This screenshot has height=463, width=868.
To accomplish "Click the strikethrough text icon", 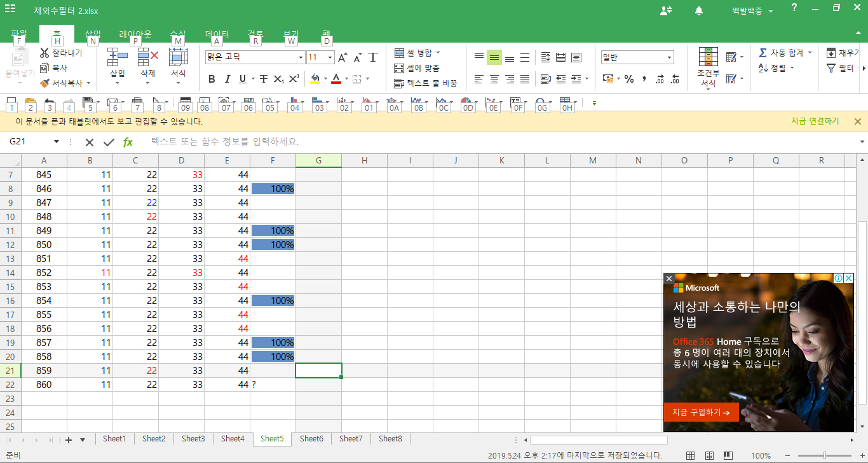I will (x=263, y=79).
